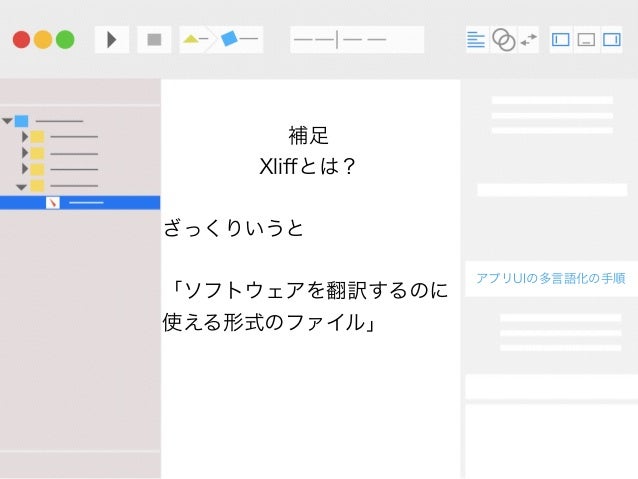Screen dimensions: 638x479
Task: Select the blue device destination icon
Action: [x=229, y=39]
